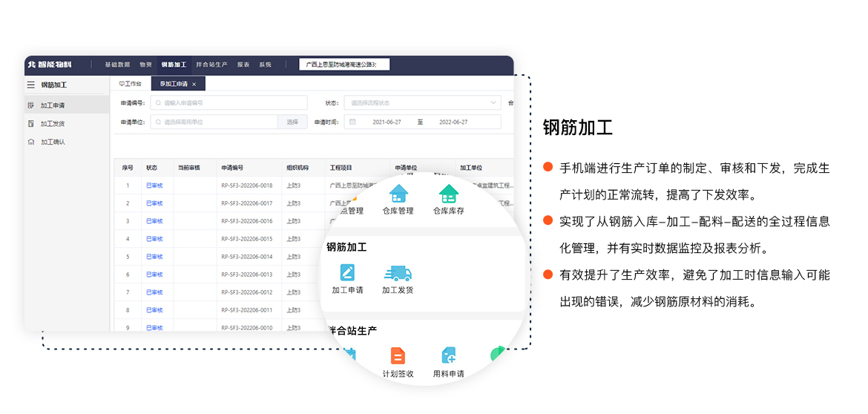Tap the 仓库管理 blue house icon
This screenshot has height=414, width=868.
pyautogui.click(x=398, y=194)
